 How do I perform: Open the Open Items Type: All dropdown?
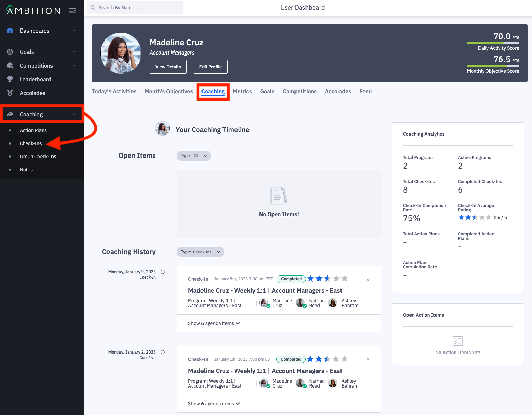pos(194,156)
